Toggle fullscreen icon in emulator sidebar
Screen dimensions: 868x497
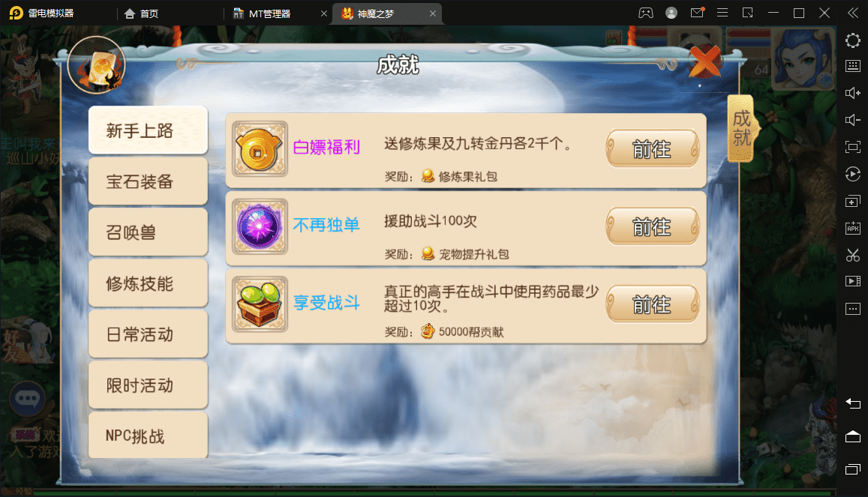click(852, 146)
